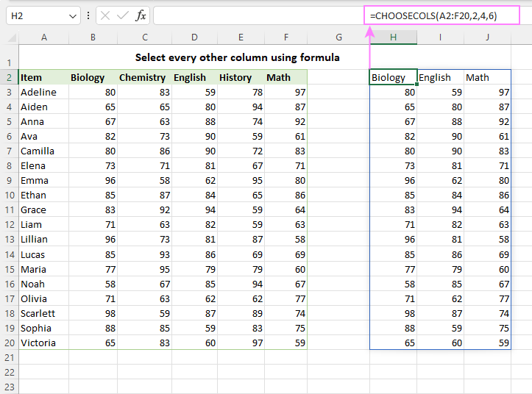Select column F header
Image resolution: width=532 pixels, height=394 pixels.
(x=286, y=37)
